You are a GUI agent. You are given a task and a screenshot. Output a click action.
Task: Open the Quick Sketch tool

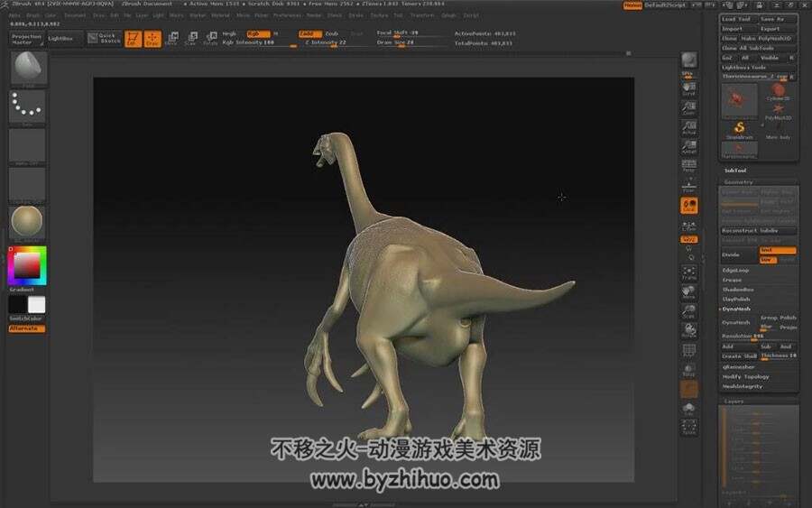pos(104,38)
